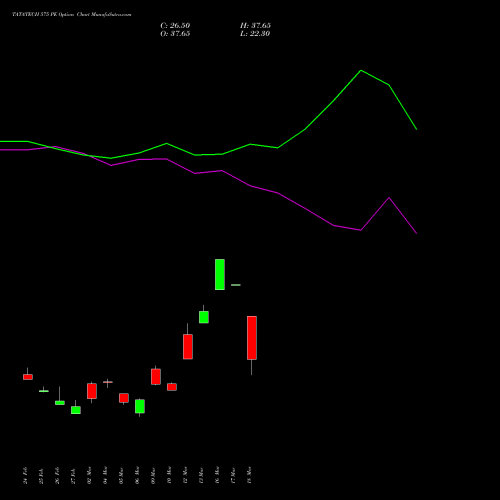This screenshot has width=500, height=500.
Task: Select the open value 'O: 37.65'
Action: (175, 34)
